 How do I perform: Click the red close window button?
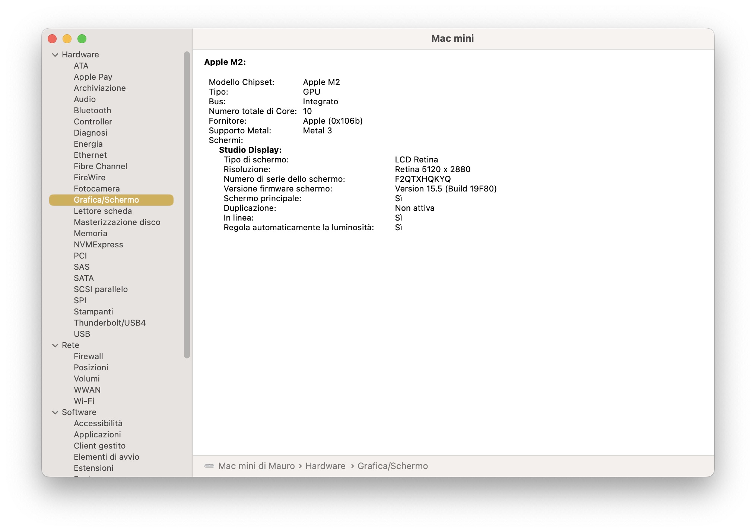point(53,39)
